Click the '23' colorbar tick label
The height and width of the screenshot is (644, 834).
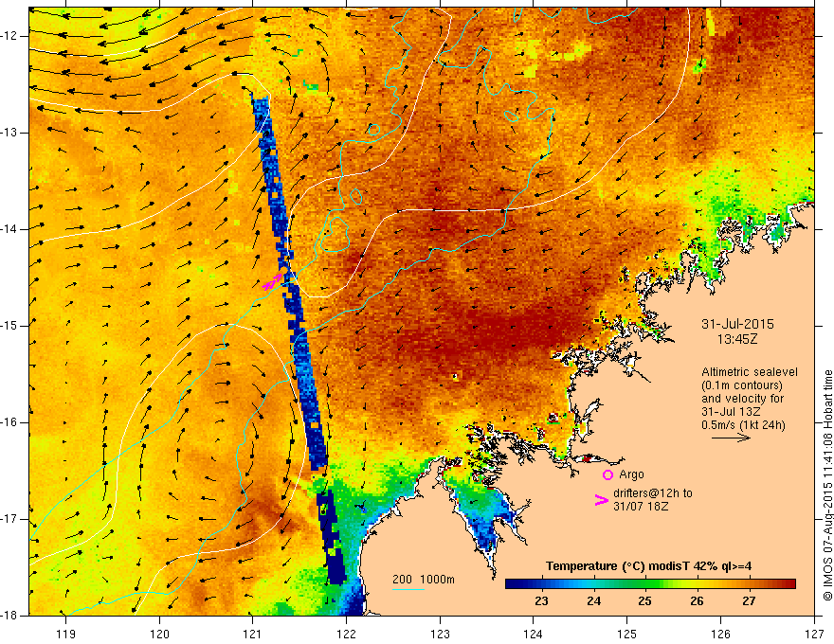(541, 601)
